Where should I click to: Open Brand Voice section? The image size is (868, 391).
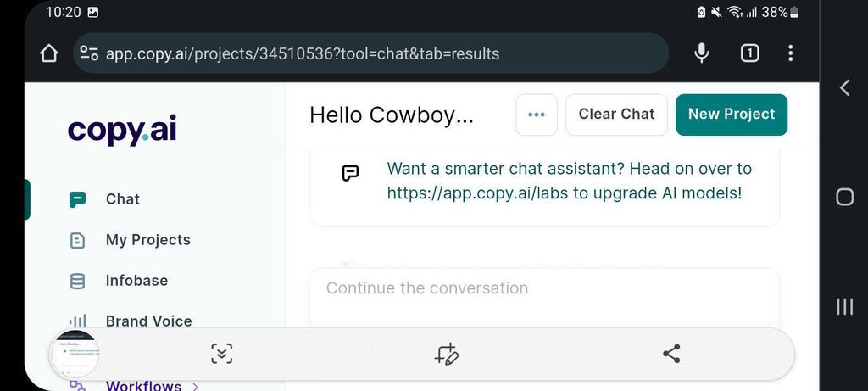(148, 321)
